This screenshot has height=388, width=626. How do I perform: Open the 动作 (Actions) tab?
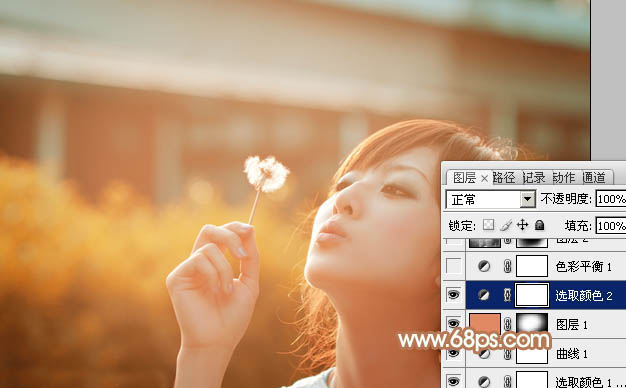click(564, 178)
